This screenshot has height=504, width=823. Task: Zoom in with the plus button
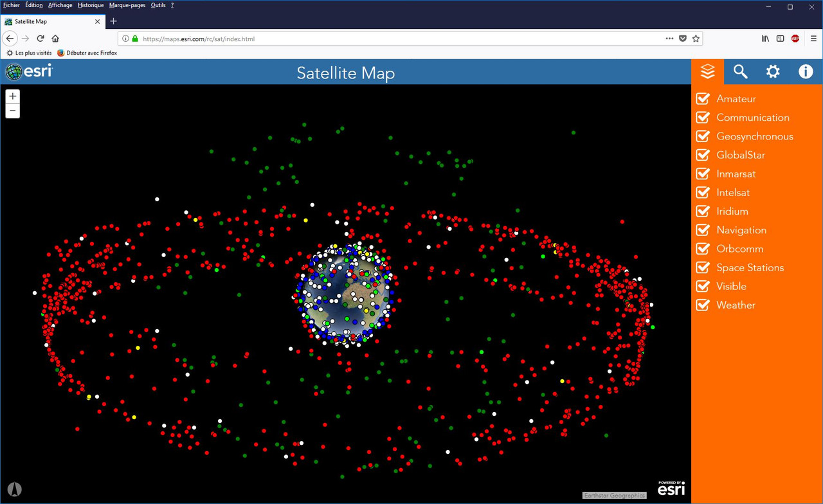pyautogui.click(x=13, y=96)
